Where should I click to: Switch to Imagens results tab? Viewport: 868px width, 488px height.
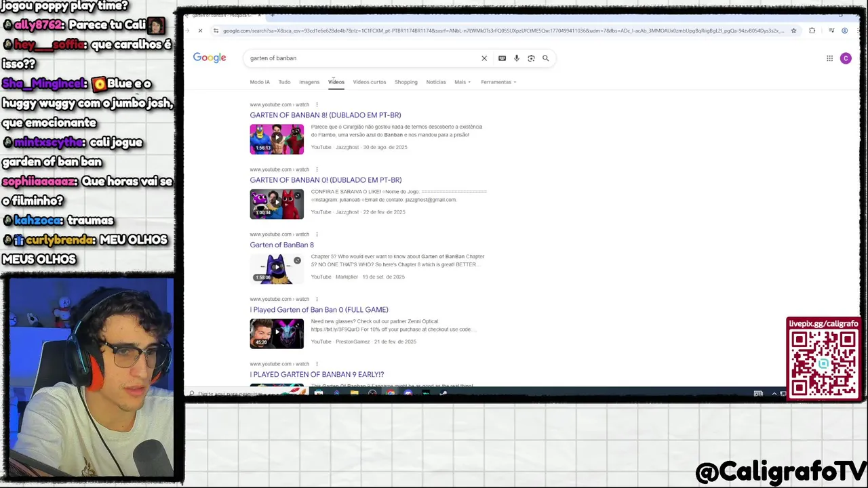309,82
